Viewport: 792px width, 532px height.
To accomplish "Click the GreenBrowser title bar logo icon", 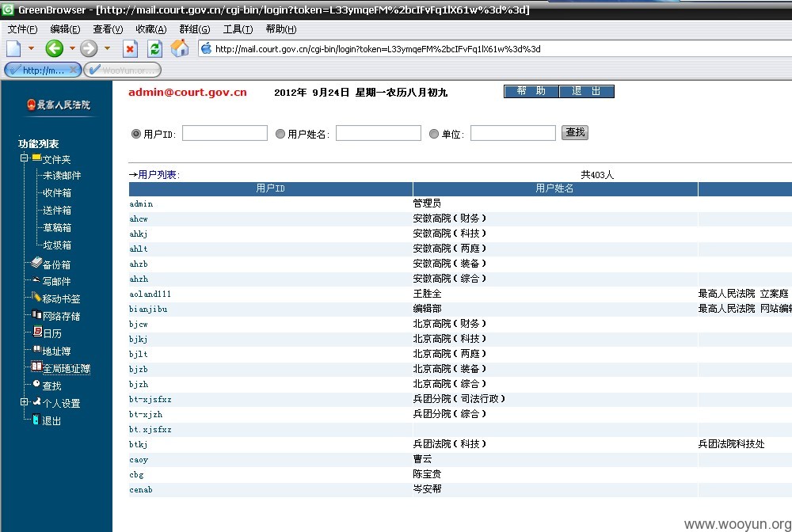I will 8,9.
